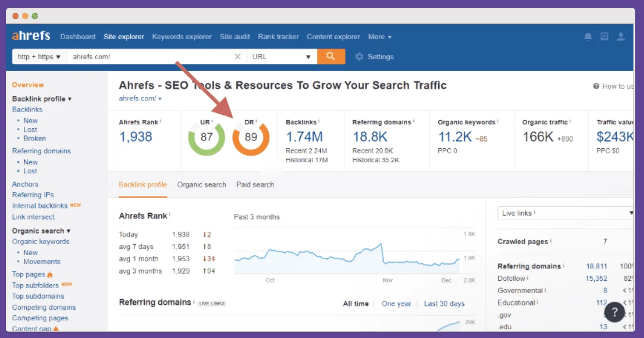
Task: Open Competing domains in the sidebar
Action: pyautogui.click(x=44, y=307)
